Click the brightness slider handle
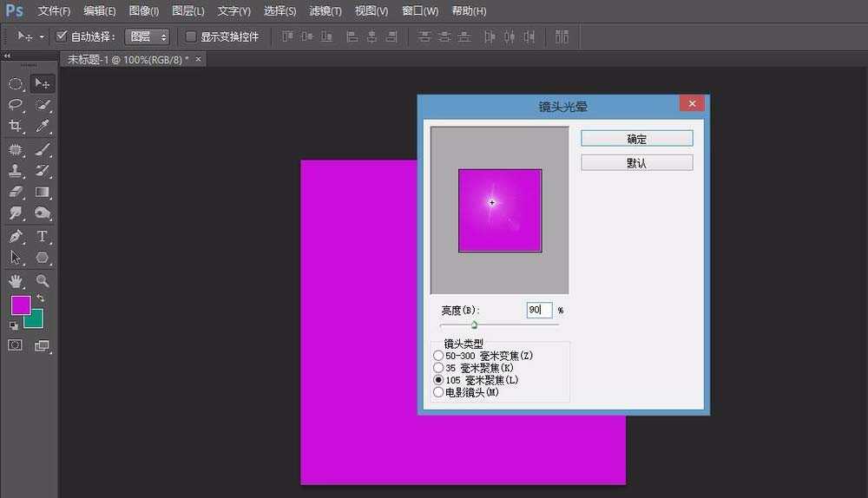This screenshot has width=868, height=498. [x=474, y=325]
